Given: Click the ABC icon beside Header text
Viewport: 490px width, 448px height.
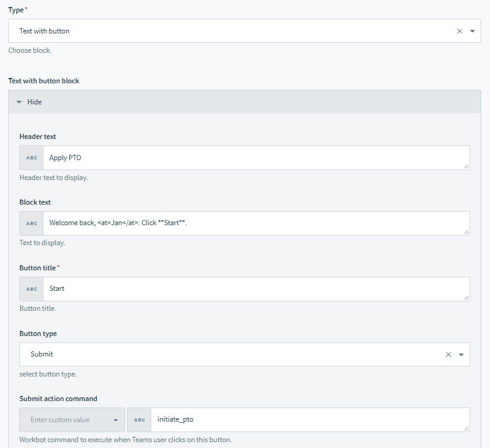Looking at the screenshot, I should [32, 158].
